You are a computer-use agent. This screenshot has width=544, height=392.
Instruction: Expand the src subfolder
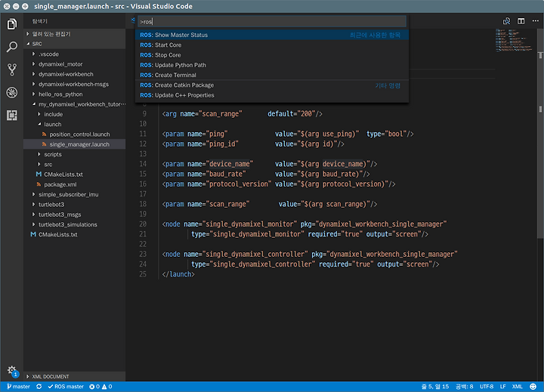coord(74,165)
